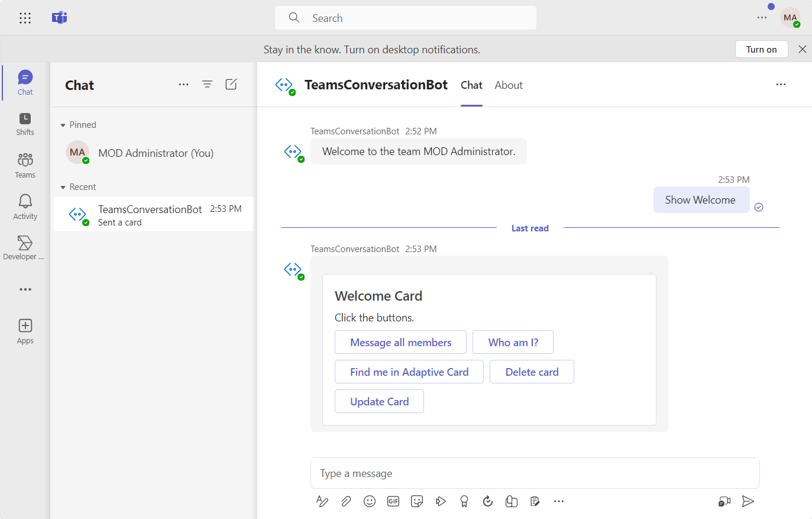Switch to the Chat tab

[x=471, y=85]
